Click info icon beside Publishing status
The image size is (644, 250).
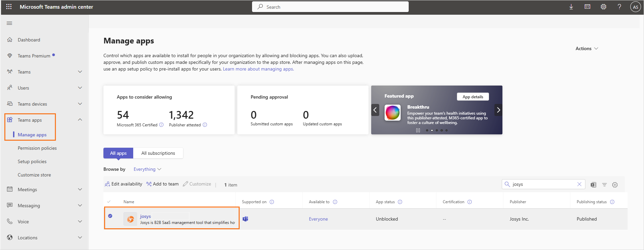point(612,202)
